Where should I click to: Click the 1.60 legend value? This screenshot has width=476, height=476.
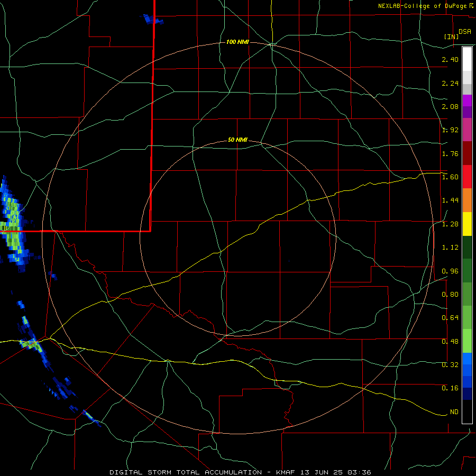click(x=450, y=177)
